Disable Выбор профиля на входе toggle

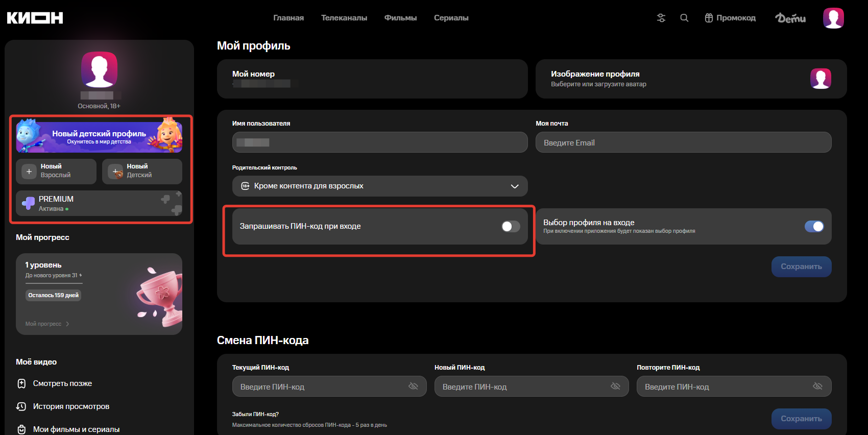[x=814, y=226]
